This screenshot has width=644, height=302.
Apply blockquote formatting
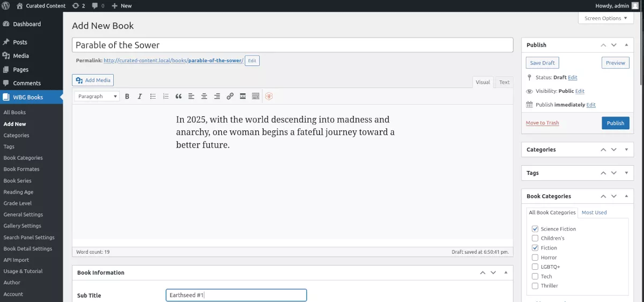179,97
